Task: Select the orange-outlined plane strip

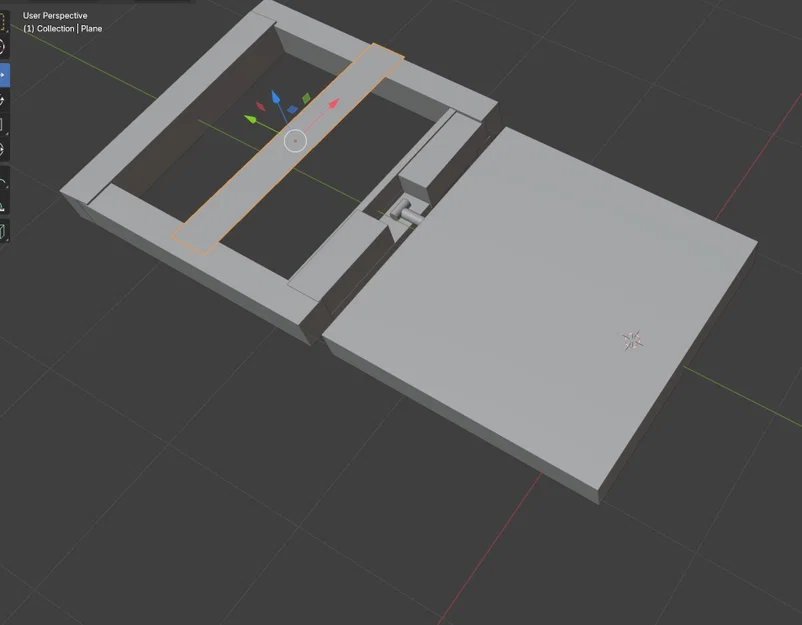Action: point(287,150)
